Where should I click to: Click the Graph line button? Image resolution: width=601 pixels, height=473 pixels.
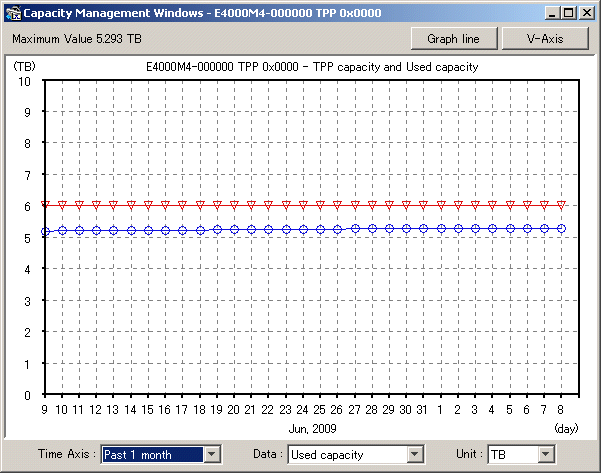(x=454, y=39)
